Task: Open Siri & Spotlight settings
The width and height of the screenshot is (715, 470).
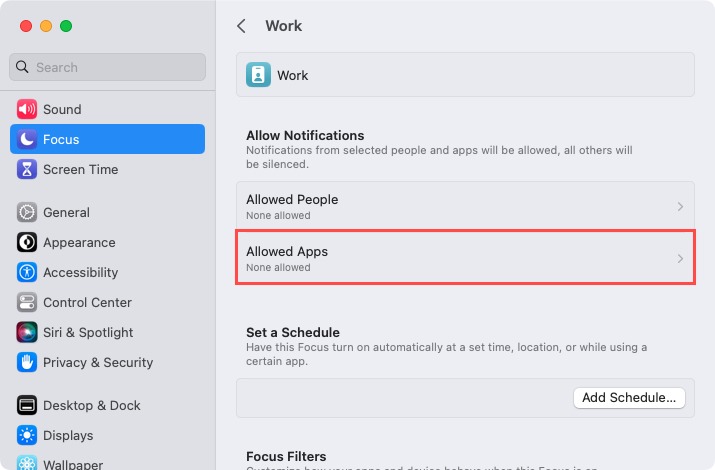Action: coord(107,332)
